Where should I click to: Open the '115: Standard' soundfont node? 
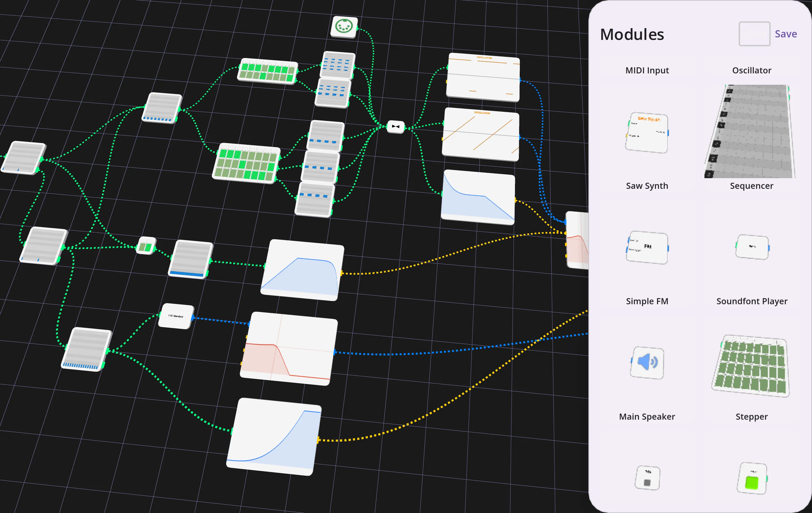176,316
